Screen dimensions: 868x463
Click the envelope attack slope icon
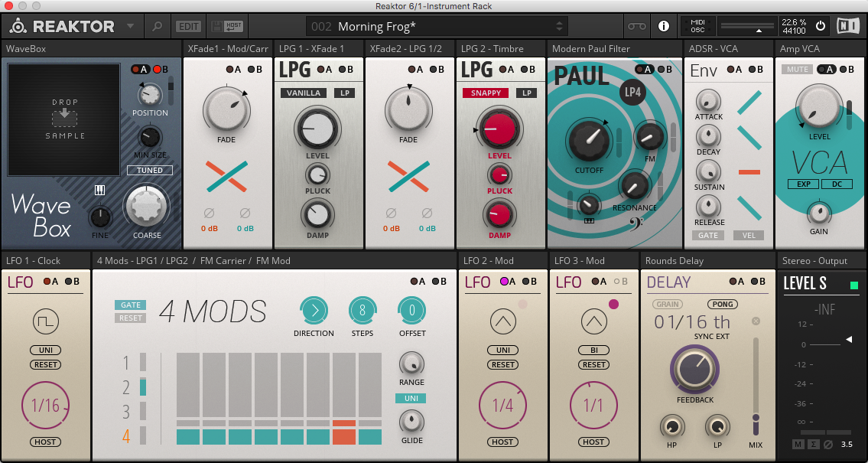coord(749,103)
